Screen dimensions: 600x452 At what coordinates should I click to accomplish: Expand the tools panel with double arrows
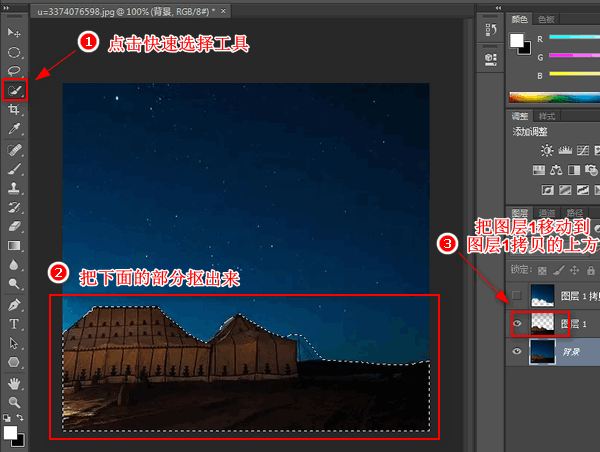(x=6, y=8)
